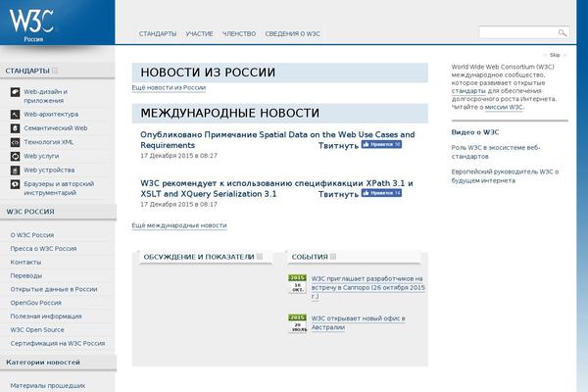
Task: Collapse the Стандарты sidebar section toggle
Action: pyautogui.click(x=55, y=71)
